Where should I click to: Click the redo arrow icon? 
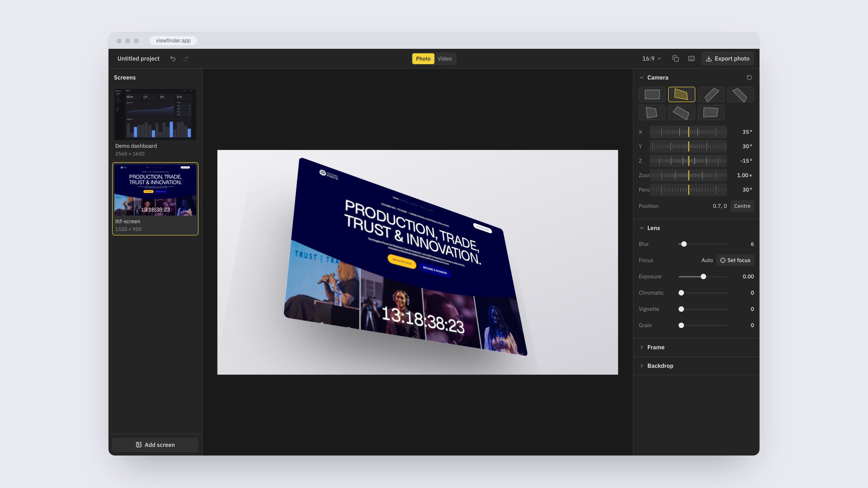pyautogui.click(x=186, y=59)
